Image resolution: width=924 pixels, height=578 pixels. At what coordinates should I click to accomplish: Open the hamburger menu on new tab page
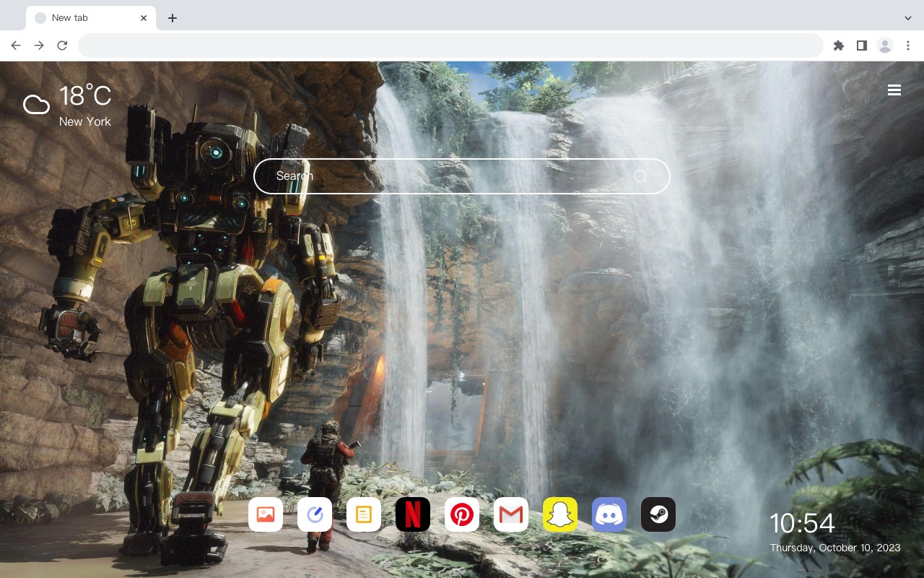894,90
